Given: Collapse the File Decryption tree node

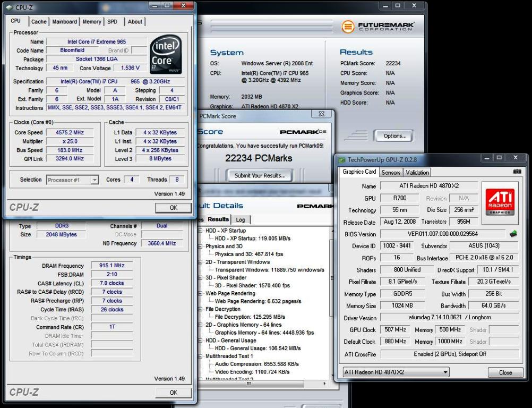Looking at the screenshot, I should click(x=201, y=309).
